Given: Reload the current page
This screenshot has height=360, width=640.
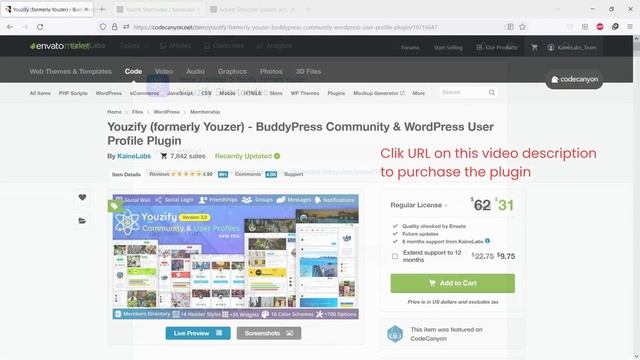Looking at the screenshot, I should (x=40, y=27).
